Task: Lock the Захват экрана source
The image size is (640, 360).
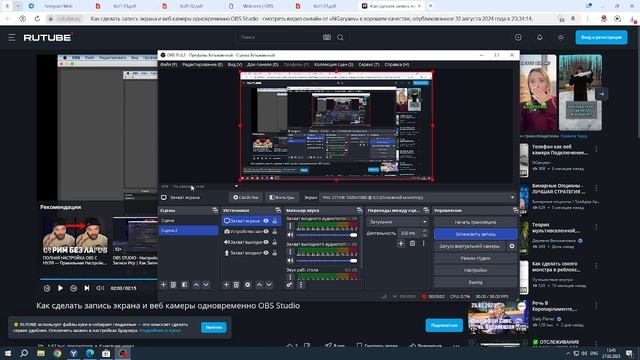Action: tap(275, 221)
